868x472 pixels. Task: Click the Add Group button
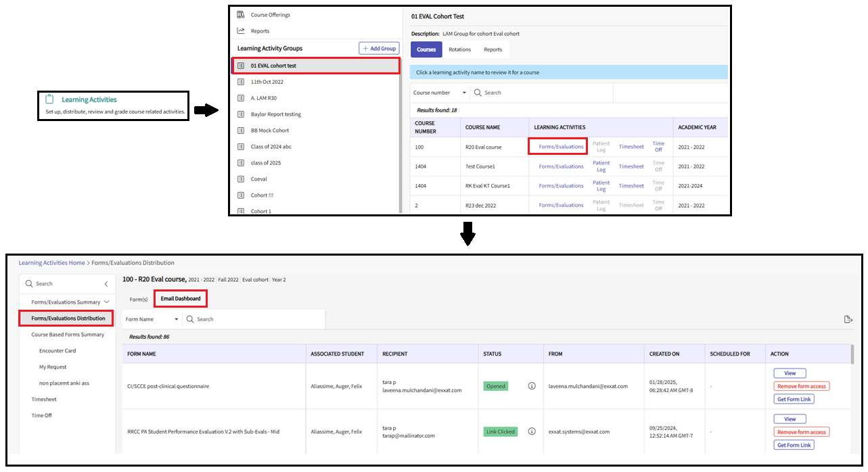pos(379,49)
